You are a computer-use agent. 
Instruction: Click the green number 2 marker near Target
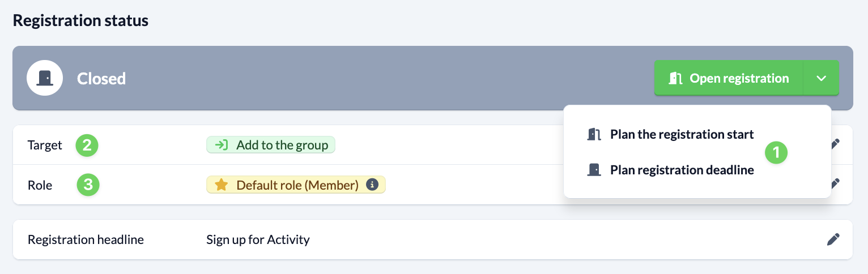click(87, 145)
